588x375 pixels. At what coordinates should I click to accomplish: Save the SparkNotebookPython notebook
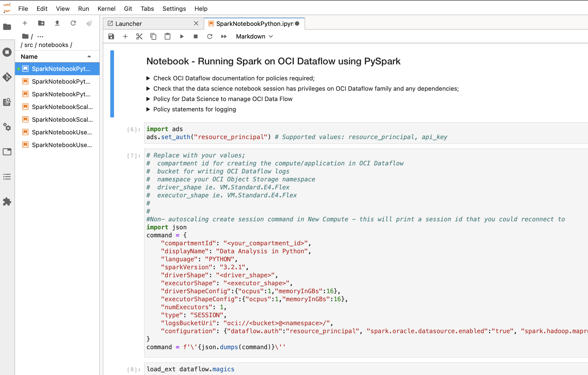click(x=111, y=36)
